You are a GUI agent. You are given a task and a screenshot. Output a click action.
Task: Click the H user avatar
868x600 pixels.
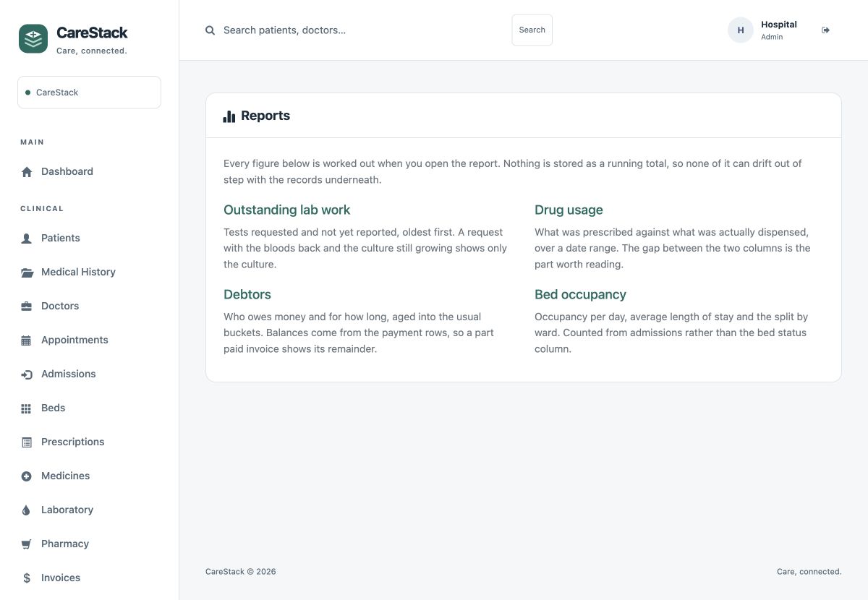pyautogui.click(x=741, y=30)
